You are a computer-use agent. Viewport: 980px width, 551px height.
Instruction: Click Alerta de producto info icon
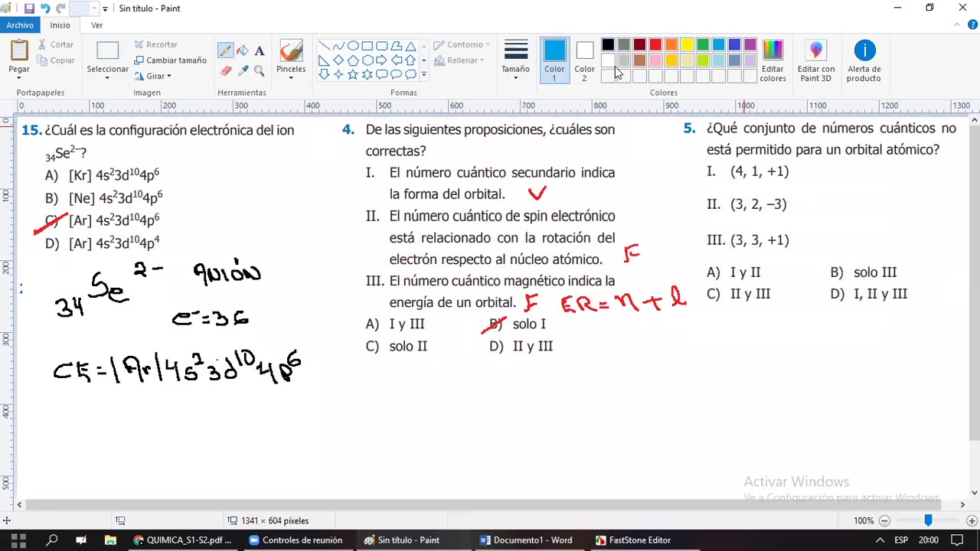[864, 61]
